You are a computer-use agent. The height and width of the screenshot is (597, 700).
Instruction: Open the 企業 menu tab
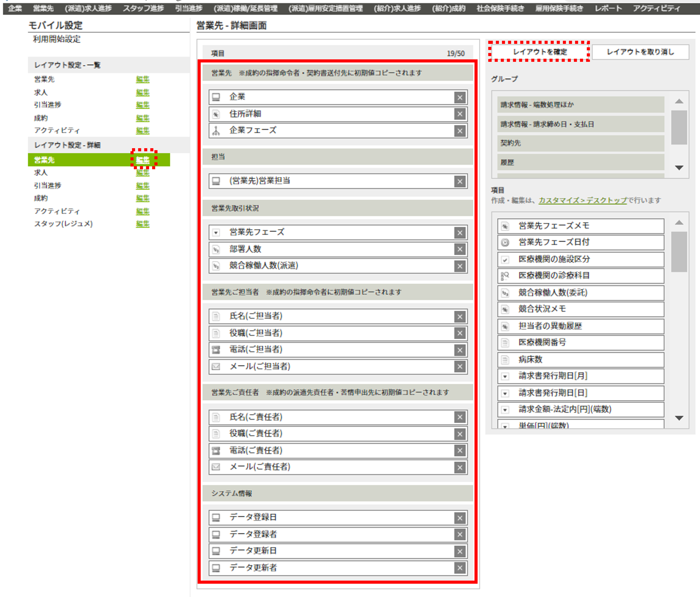pos(15,8)
